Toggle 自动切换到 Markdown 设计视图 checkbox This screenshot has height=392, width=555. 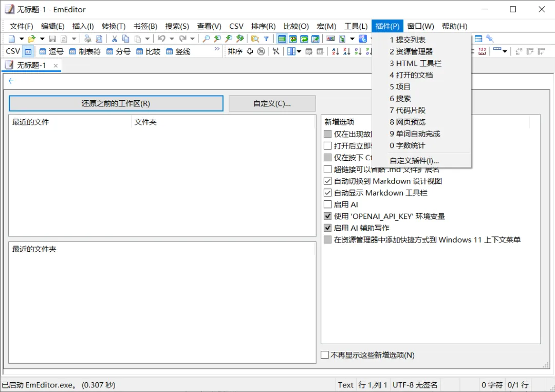click(x=327, y=181)
